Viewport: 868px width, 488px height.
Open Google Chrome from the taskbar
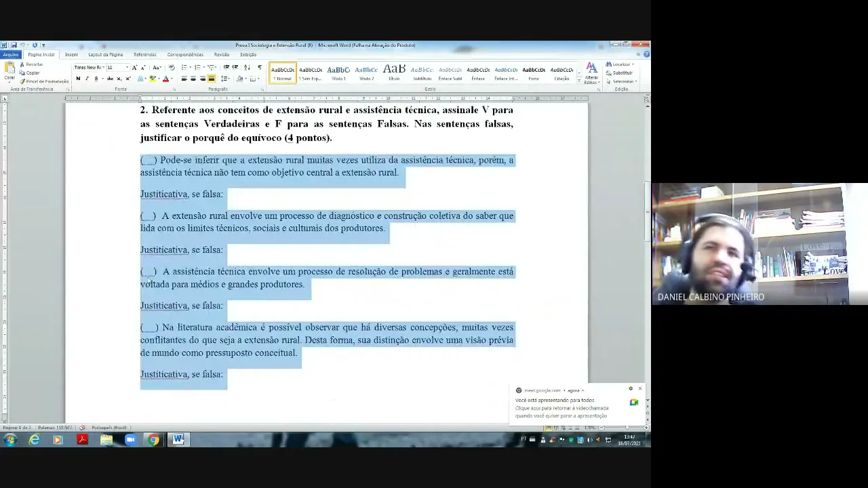pos(154,440)
